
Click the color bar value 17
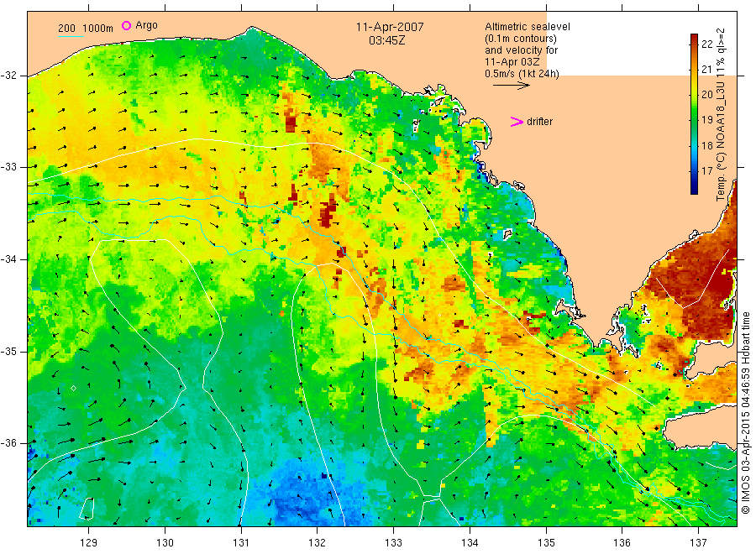point(706,170)
